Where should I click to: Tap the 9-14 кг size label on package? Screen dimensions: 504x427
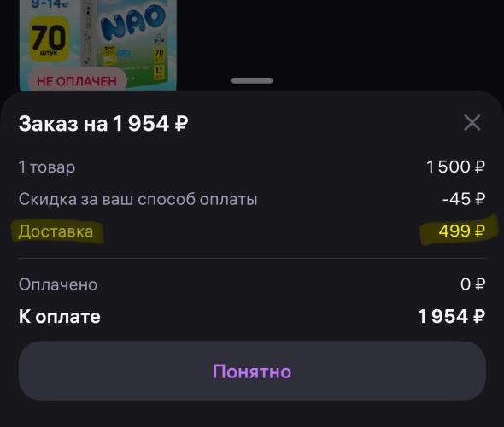click(x=50, y=4)
